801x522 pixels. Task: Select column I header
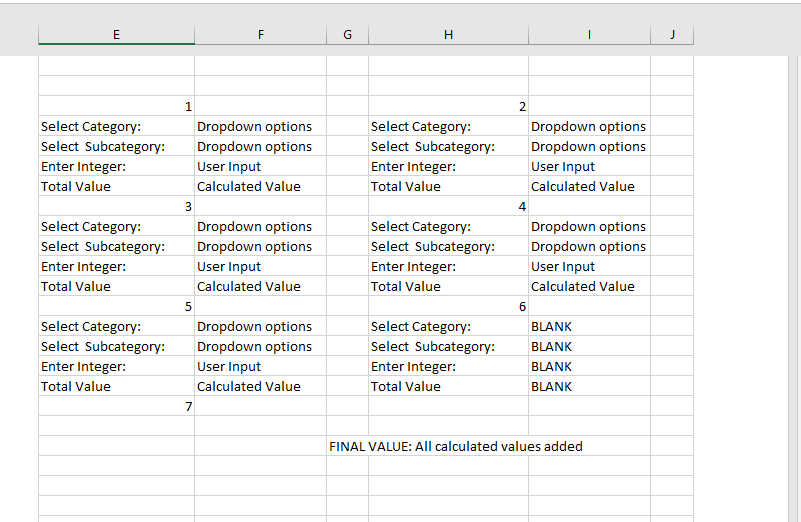pyautogui.click(x=590, y=35)
